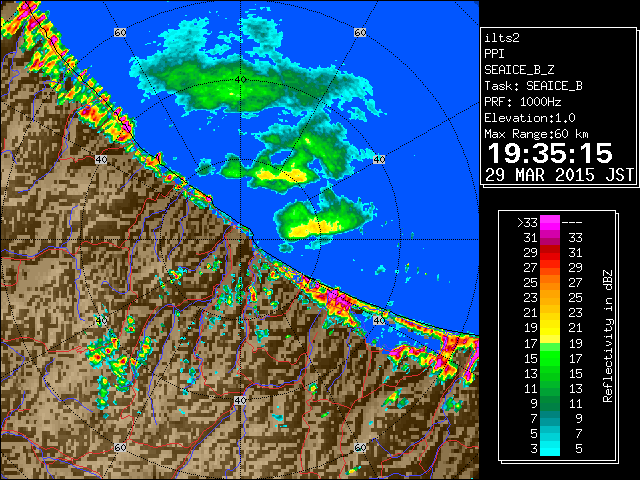Select the "Task: SEAICE_B" line
The width and height of the screenshot is (640, 480).
click(533, 86)
